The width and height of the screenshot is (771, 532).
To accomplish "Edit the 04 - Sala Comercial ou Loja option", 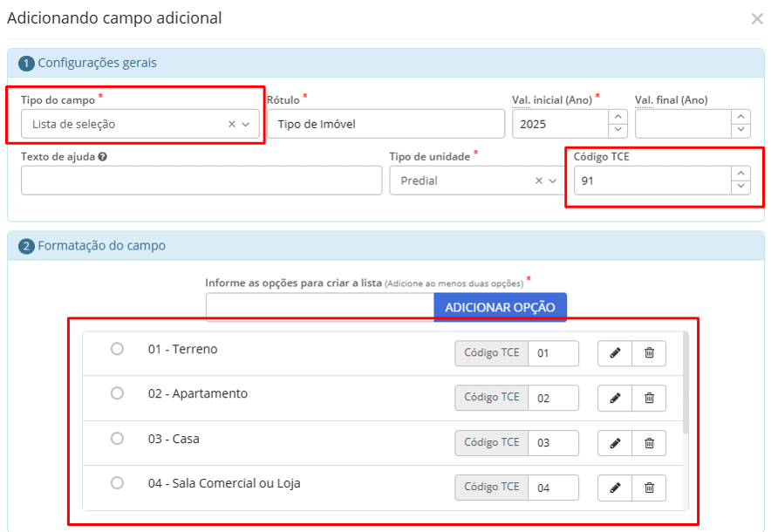I will click(615, 488).
